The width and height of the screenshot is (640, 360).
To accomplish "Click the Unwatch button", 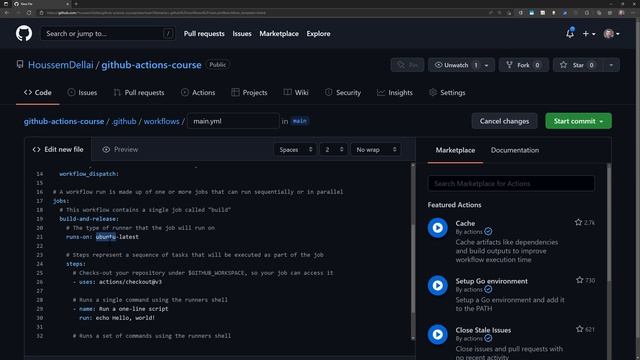I will pos(456,65).
